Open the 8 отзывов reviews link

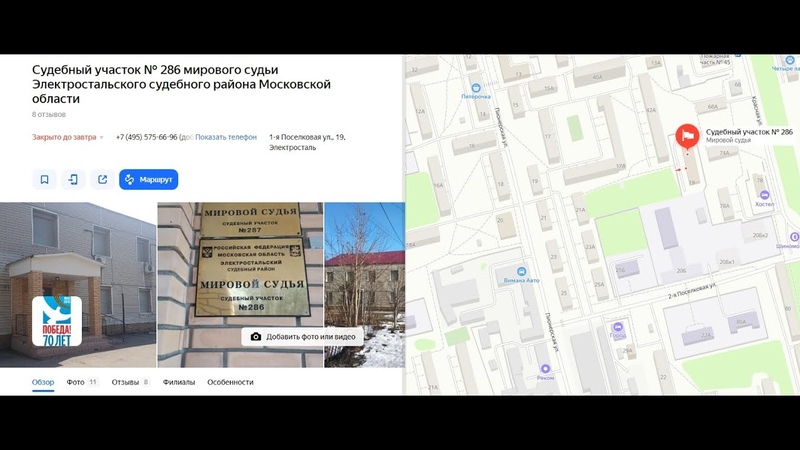click(49, 114)
